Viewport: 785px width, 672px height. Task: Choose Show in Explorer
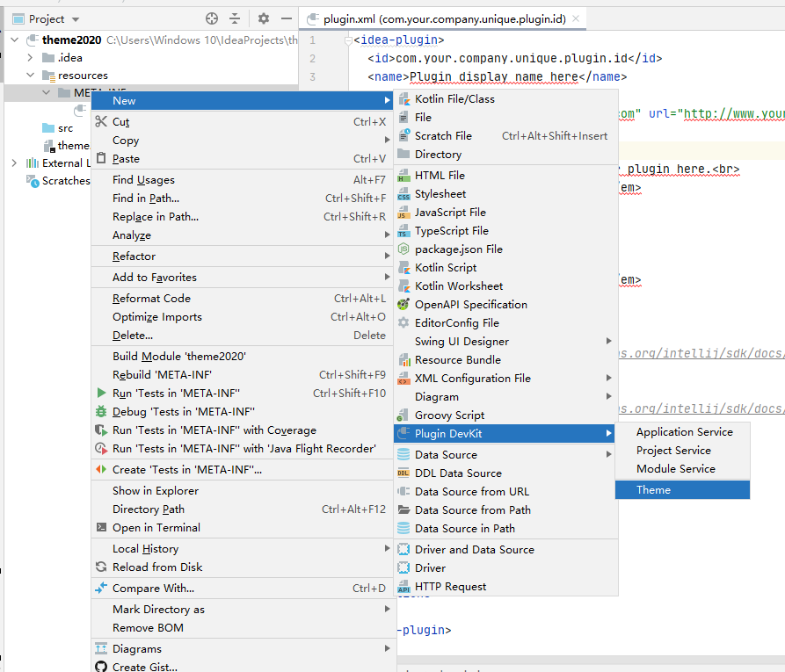tap(243, 490)
